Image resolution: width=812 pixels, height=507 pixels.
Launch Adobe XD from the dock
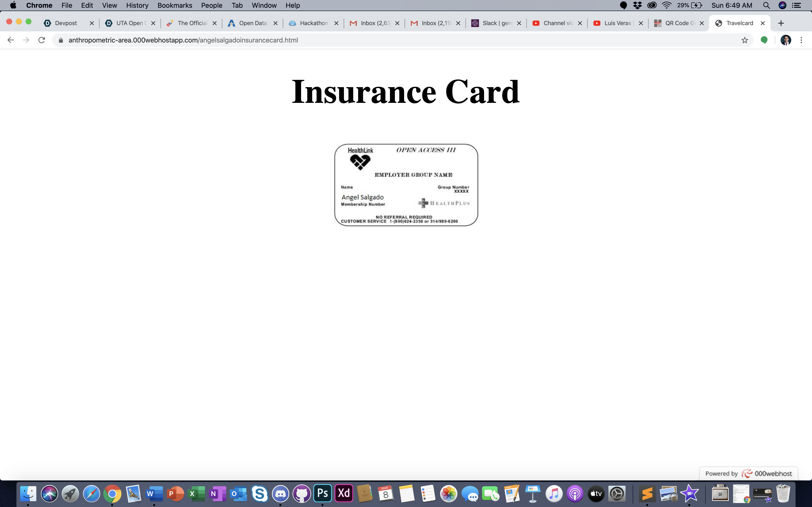pos(344,493)
